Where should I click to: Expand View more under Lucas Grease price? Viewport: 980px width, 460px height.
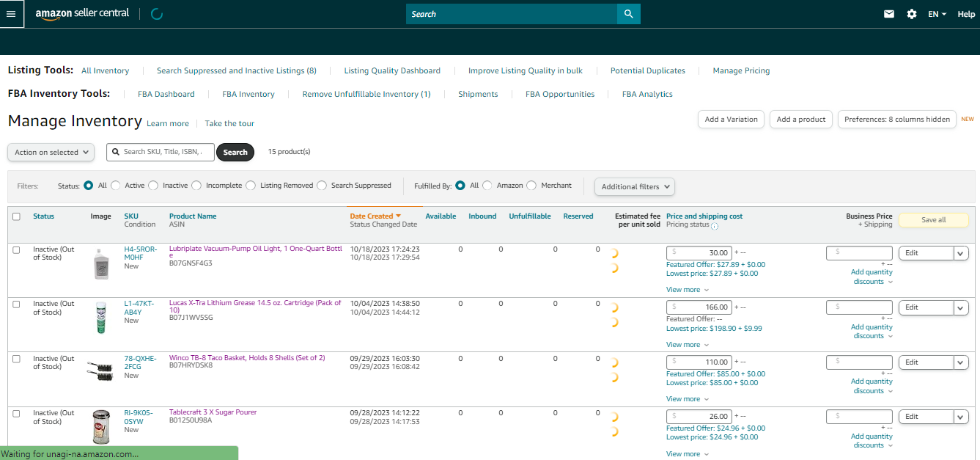[x=688, y=345]
